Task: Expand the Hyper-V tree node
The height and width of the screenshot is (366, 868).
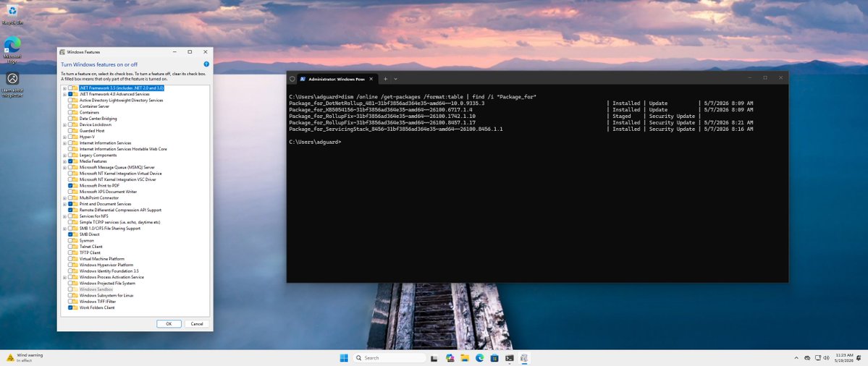Action: click(64, 137)
